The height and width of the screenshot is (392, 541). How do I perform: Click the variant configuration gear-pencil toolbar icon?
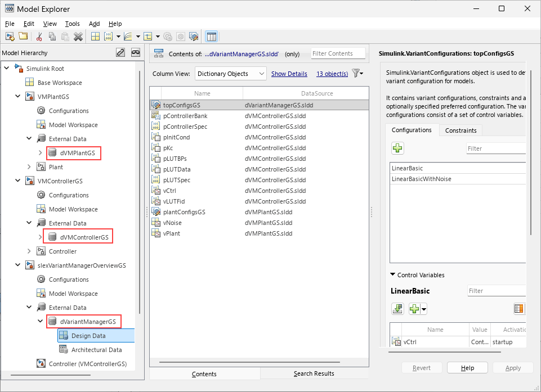click(194, 37)
